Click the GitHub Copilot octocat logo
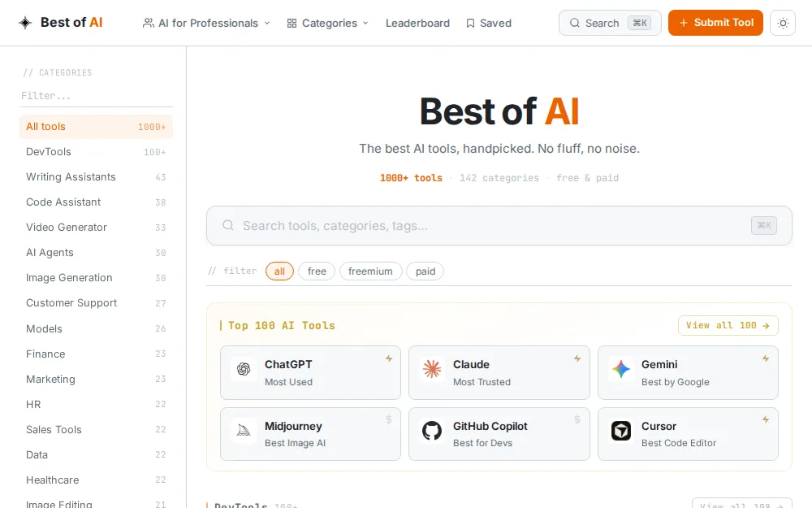Screen dimensions: 812x508 coord(432,430)
